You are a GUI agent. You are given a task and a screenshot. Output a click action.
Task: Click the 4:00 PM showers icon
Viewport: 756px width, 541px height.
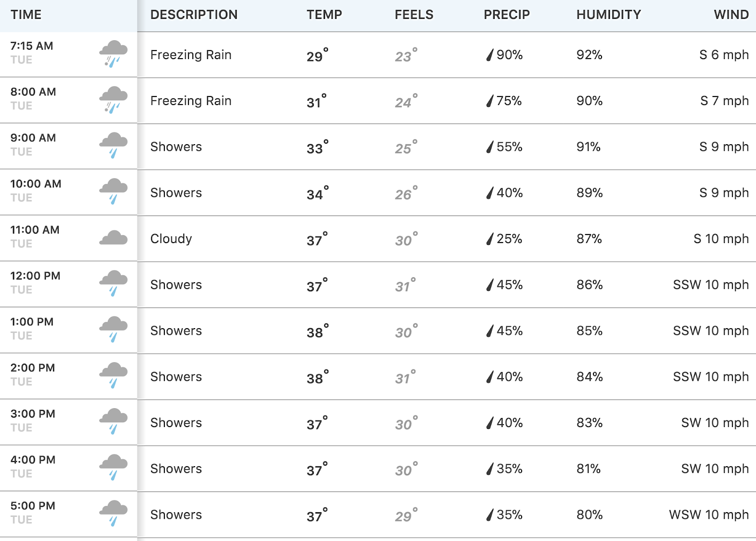pos(113,467)
